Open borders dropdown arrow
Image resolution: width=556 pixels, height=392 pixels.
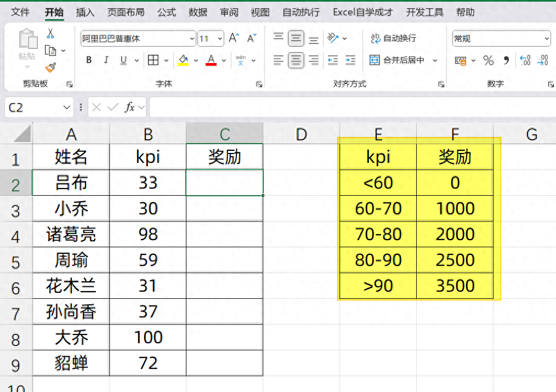point(166,61)
